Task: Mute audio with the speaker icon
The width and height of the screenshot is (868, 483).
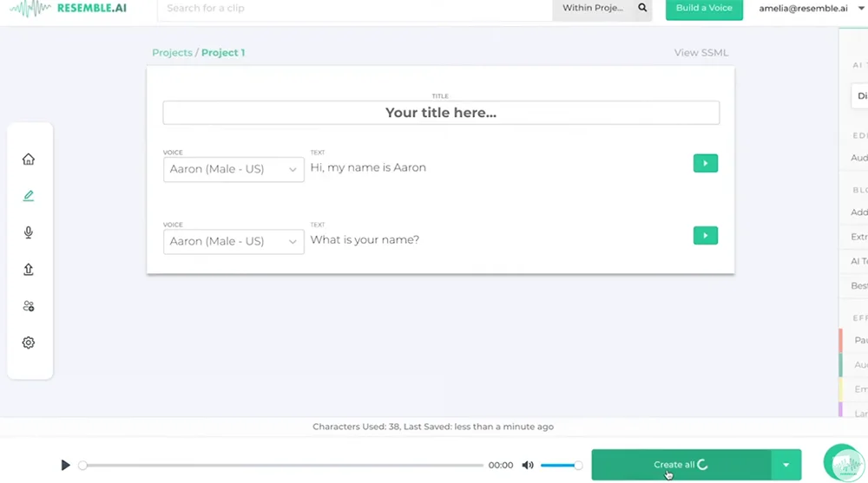Action: [527, 466]
